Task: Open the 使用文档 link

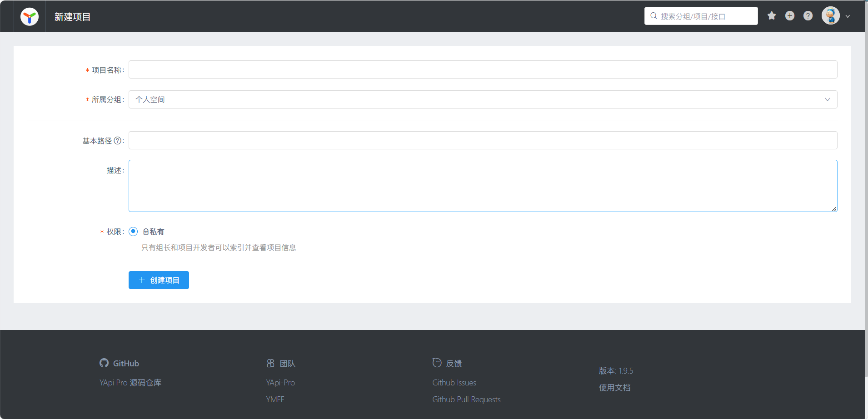Action: [615, 388]
